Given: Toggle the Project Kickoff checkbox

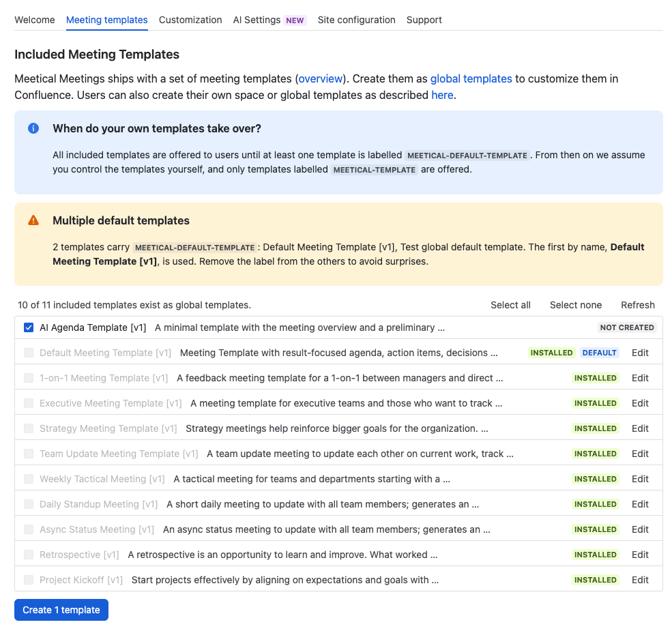Looking at the screenshot, I should point(29,580).
